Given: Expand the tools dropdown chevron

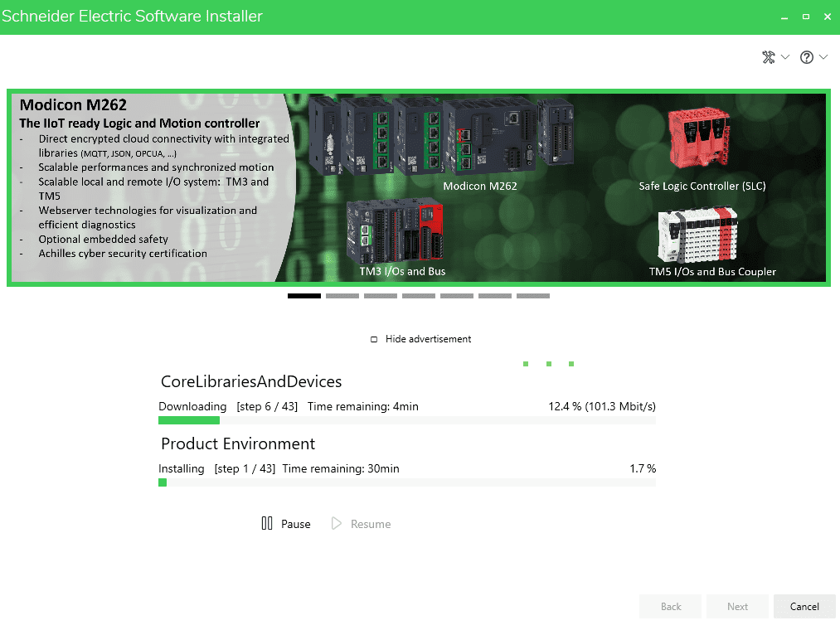Looking at the screenshot, I should click(x=785, y=57).
